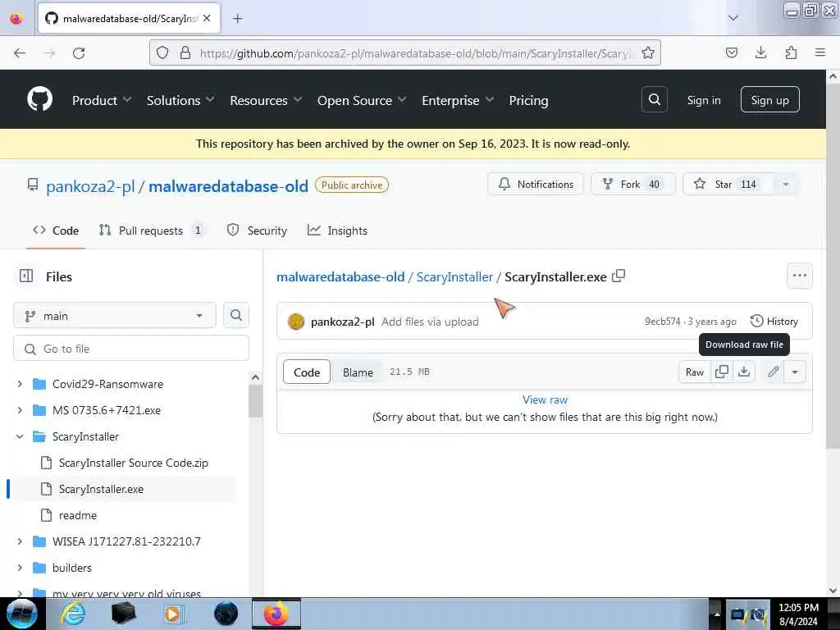Star the repository
This screenshot has height=630, width=840.
[728, 185]
